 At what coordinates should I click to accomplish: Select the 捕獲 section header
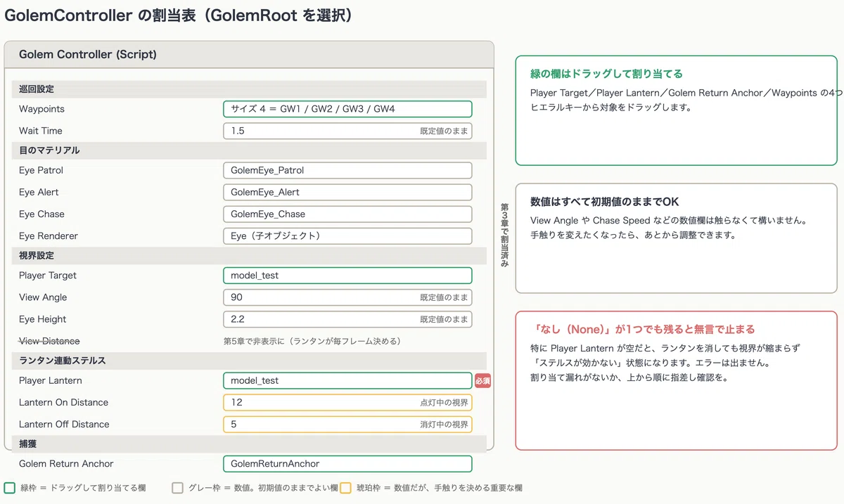pyautogui.click(x=249, y=444)
